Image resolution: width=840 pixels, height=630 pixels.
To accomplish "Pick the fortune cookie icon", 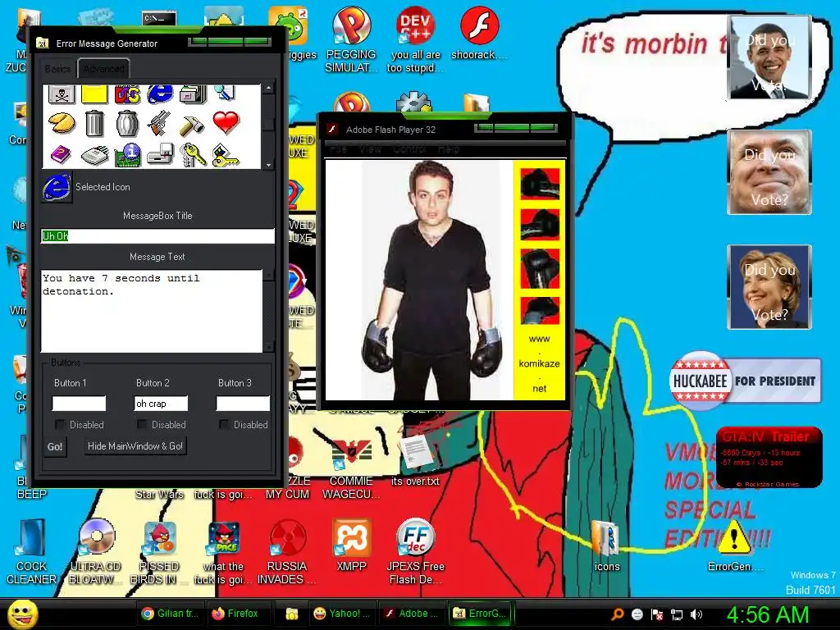I will click(x=62, y=123).
